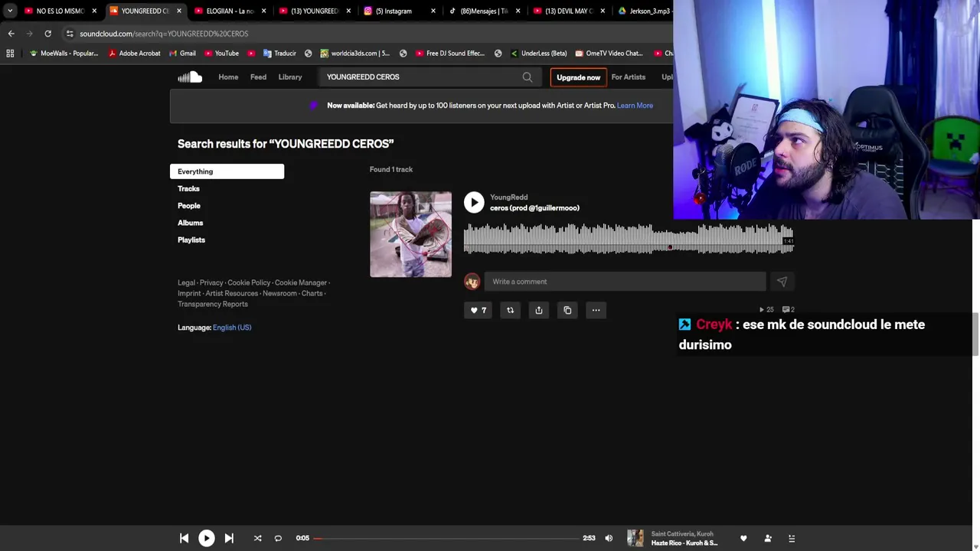980x551 pixels.
Task: Click the ceros track waveform to seek
Action: (x=629, y=239)
